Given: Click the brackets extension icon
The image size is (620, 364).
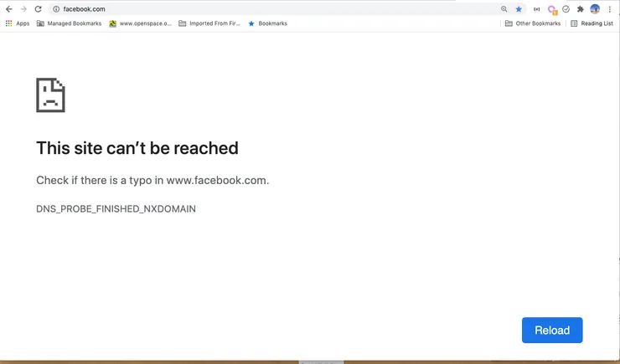Looking at the screenshot, I should [x=536, y=9].
